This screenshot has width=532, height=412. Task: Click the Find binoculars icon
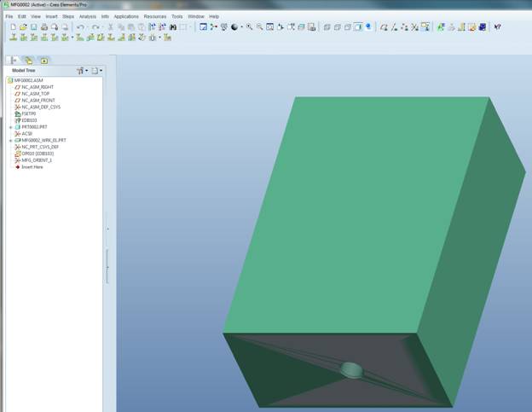[x=172, y=27]
